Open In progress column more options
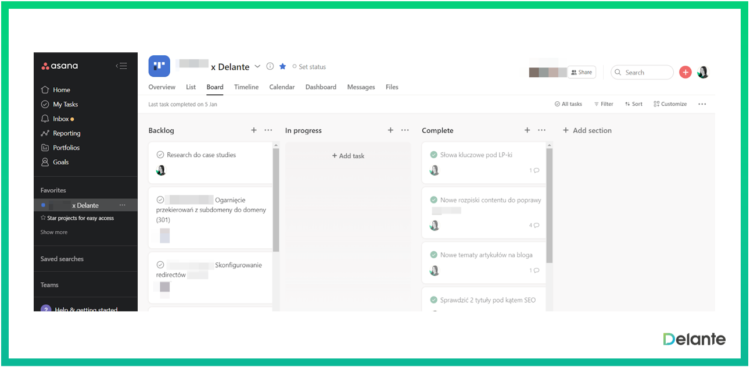The height and width of the screenshot is (367, 750). pos(405,130)
